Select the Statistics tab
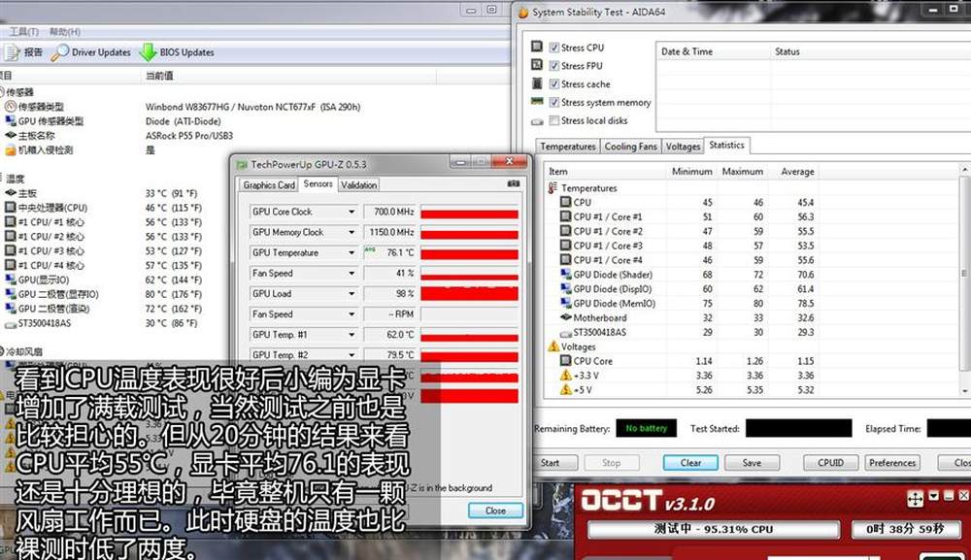971x560 pixels. (x=726, y=146)
